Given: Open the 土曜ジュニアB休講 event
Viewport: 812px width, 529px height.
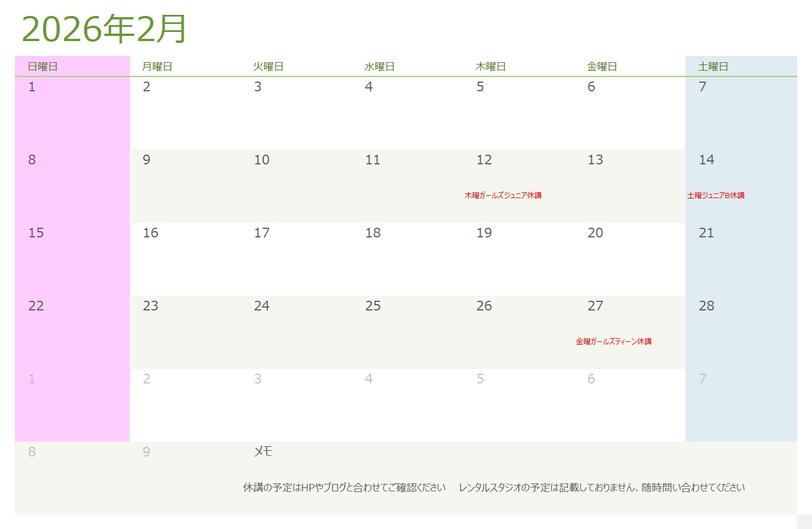Looking at the screenshot, I should (716, 195).
